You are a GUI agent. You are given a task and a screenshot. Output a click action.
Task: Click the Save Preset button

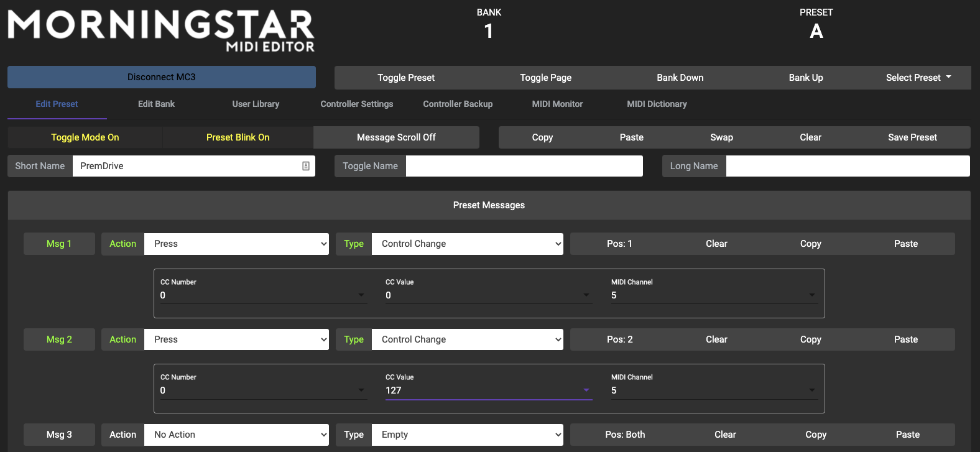click(x=912, y=137)
